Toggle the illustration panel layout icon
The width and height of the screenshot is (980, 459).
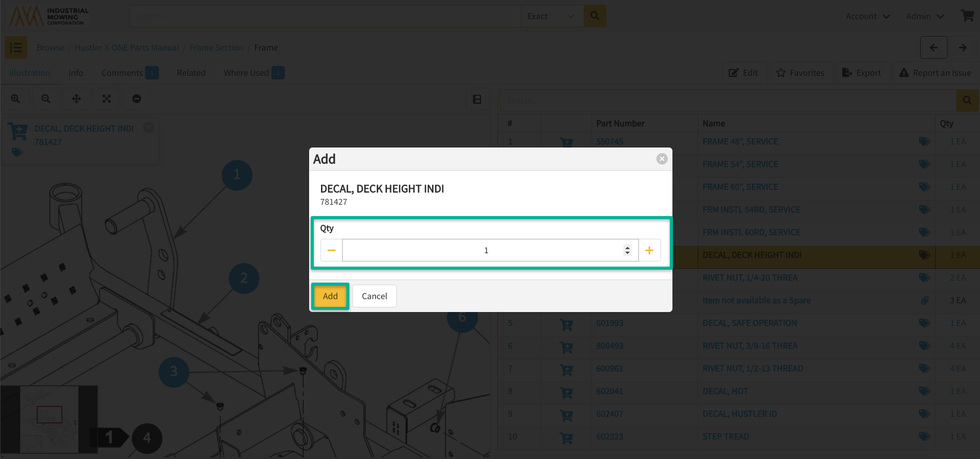click(x=477, y=99)
